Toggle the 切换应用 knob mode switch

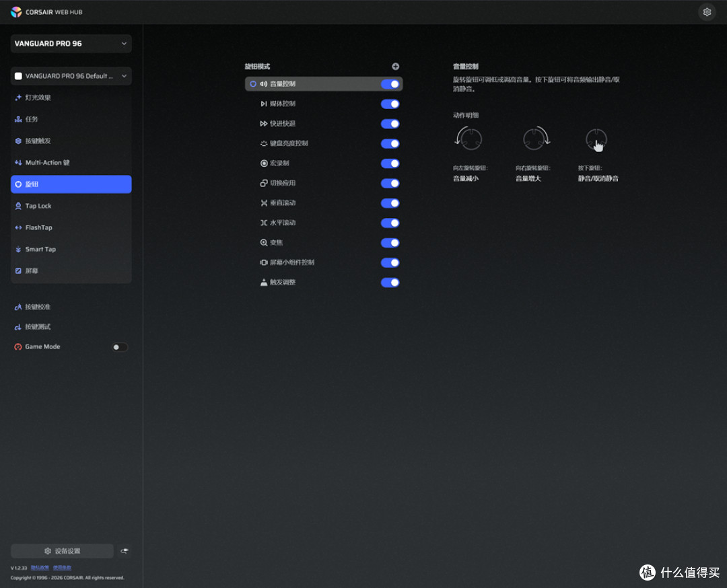click(x=390, y=184)
